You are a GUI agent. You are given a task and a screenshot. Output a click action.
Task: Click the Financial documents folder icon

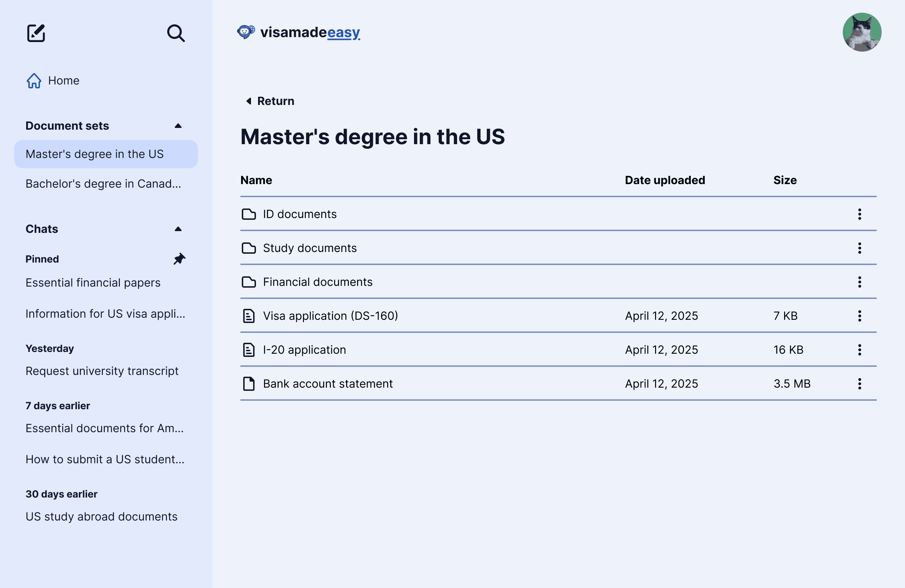249,282
